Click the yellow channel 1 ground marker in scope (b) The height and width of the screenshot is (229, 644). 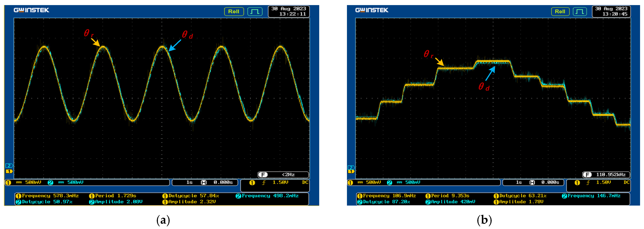click(351, 171)
